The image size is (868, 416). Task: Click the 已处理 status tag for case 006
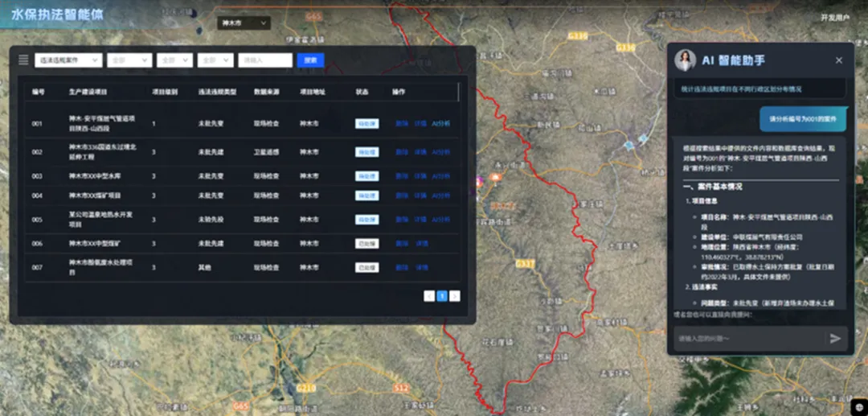(x=366, y=243)
